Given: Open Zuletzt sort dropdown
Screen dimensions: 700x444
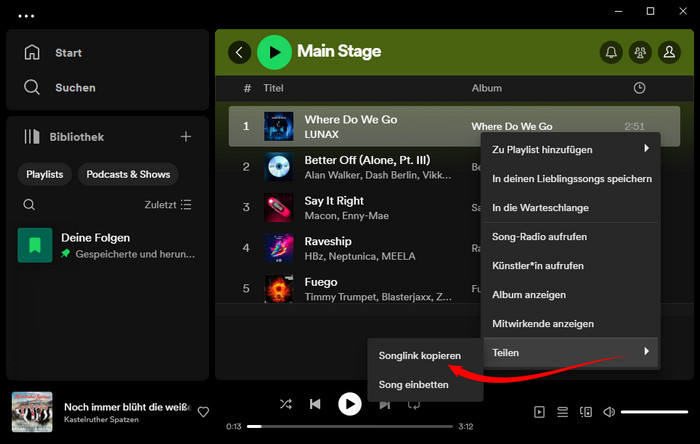Looking at the screenshot, I should click(168, 205).
